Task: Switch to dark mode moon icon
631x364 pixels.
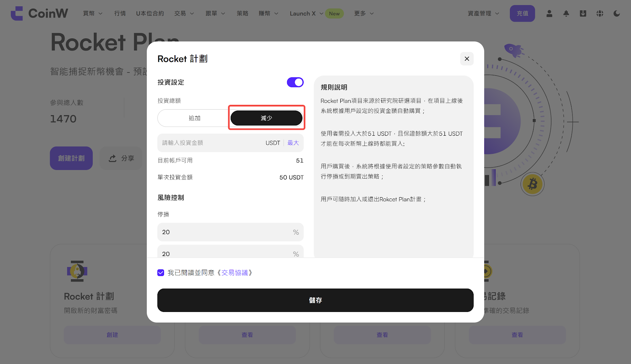Action: pyautogui.click(x=617, y=13)
